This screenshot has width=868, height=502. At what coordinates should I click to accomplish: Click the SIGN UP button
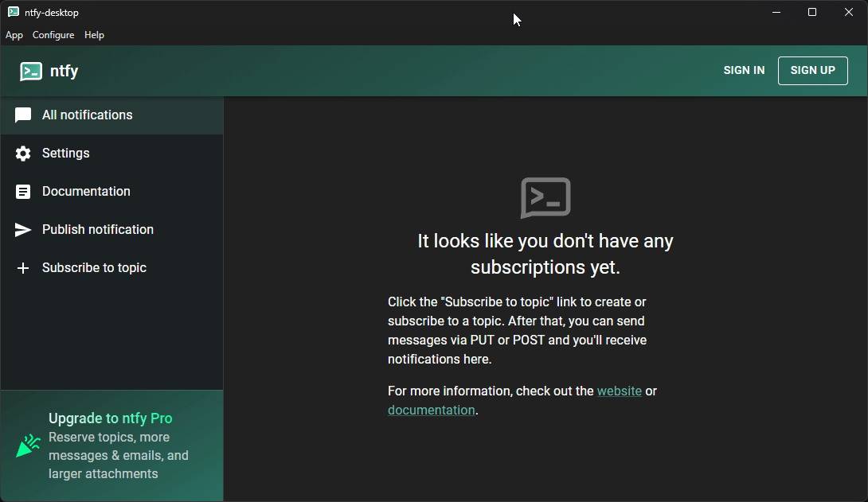click(x=812, y=70)
